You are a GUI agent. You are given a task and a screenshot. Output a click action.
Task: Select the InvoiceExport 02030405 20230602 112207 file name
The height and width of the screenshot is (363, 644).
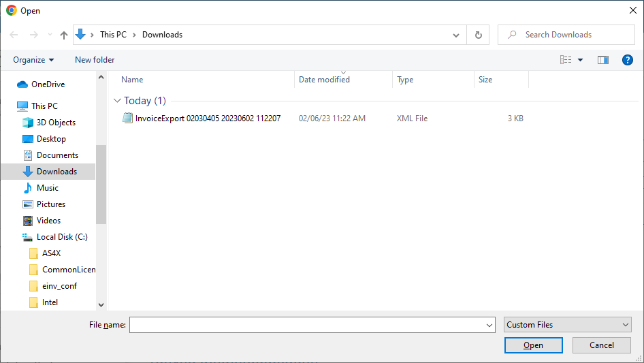[x=208, y=119]
